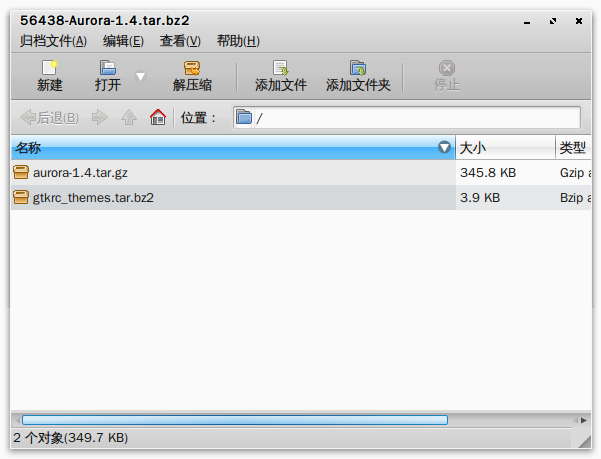Expand the dropdown arrow beside 打开
Viewport: 601px width, 459px height.
[140, 76]
